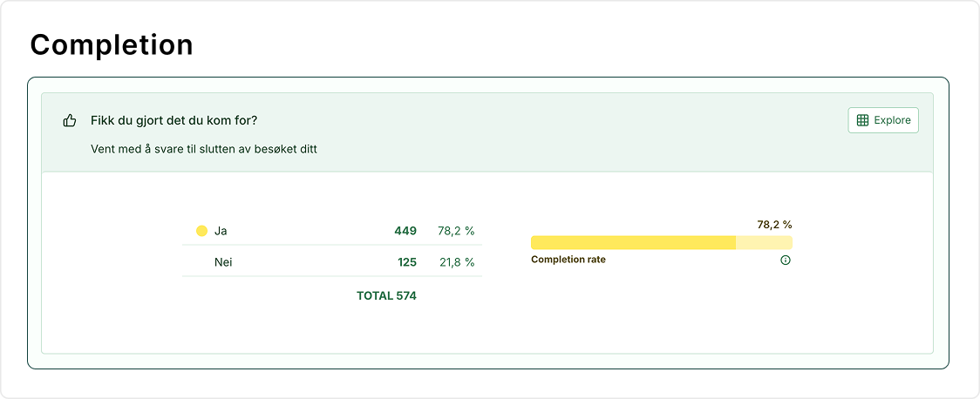The image size is (980, 399).
Task: Click the 21,8 % value in Nei row
Action: (457, 262)
